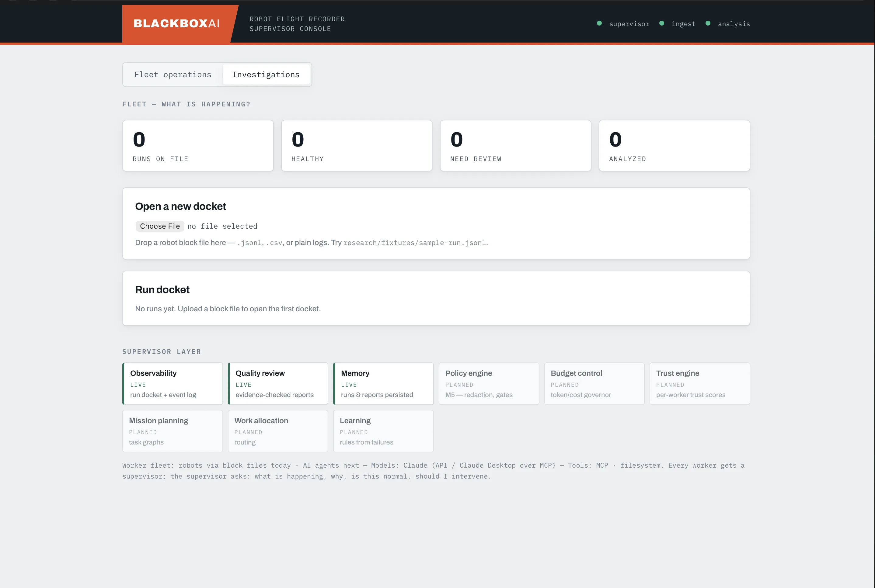Click the 'ROBOT FLIGHT RECORDER' header text
Viewport: 875px width, 588px height.
[297, 19]
